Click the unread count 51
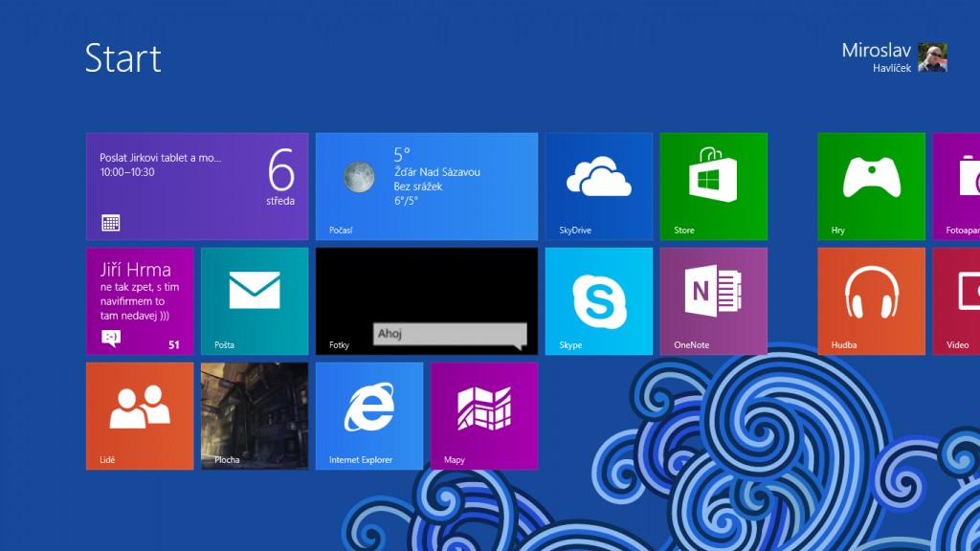Screen dimensions: 980x551 [174, 344]
